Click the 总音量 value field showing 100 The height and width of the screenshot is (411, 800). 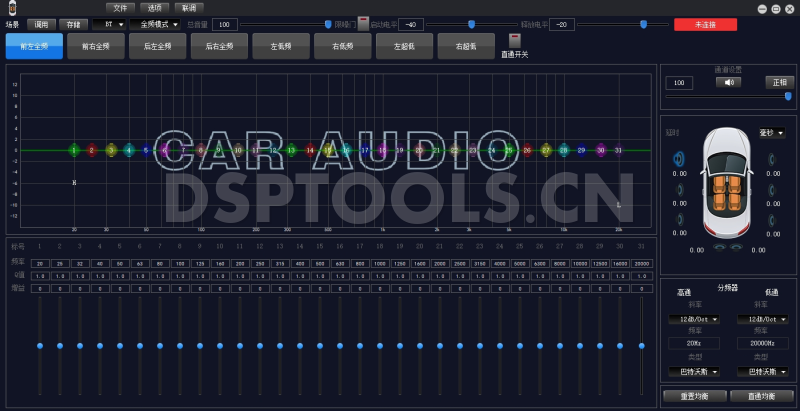[x=224, y=24]
